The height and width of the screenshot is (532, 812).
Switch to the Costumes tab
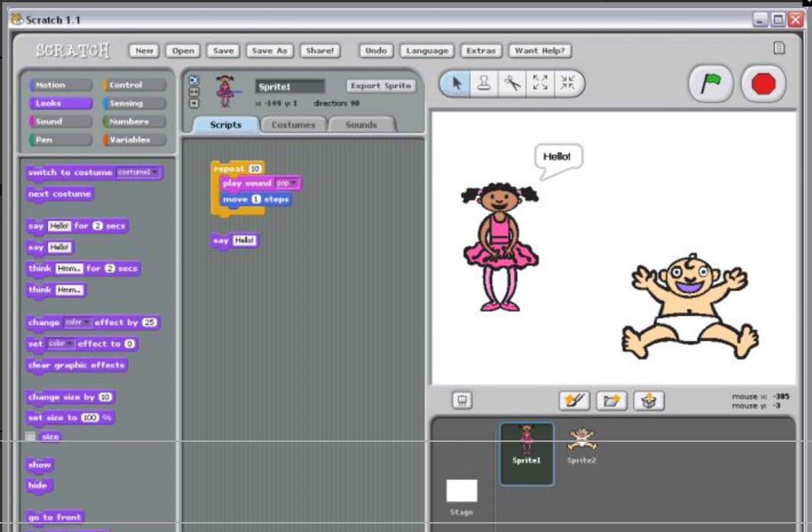click(293, 125)
